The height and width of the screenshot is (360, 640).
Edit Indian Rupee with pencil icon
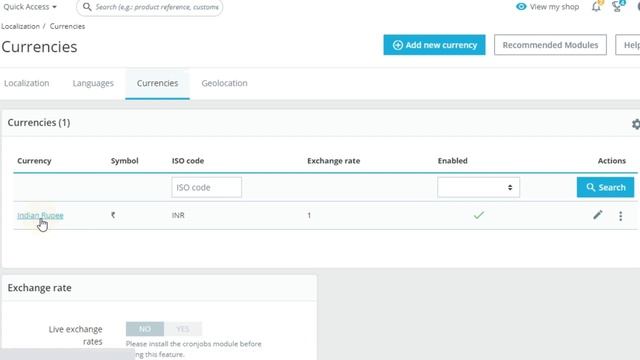pyautogui.click(x=598, y=215)
